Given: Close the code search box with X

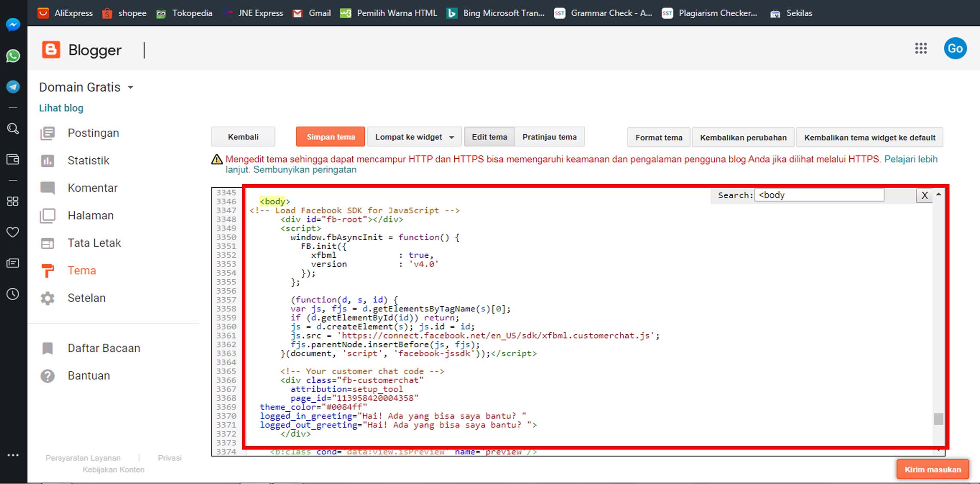Looking at the screenshot, I should (x=924, y=195).
